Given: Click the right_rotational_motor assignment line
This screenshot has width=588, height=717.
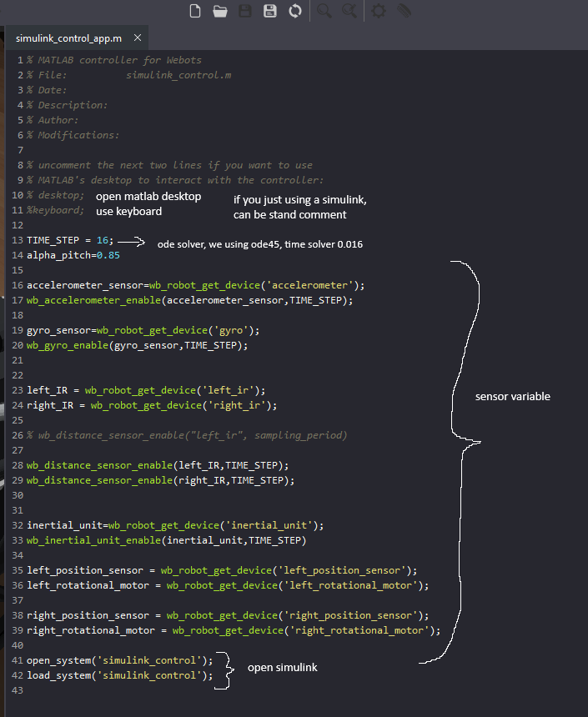Looking at the screenshot, I should [234, 630].
